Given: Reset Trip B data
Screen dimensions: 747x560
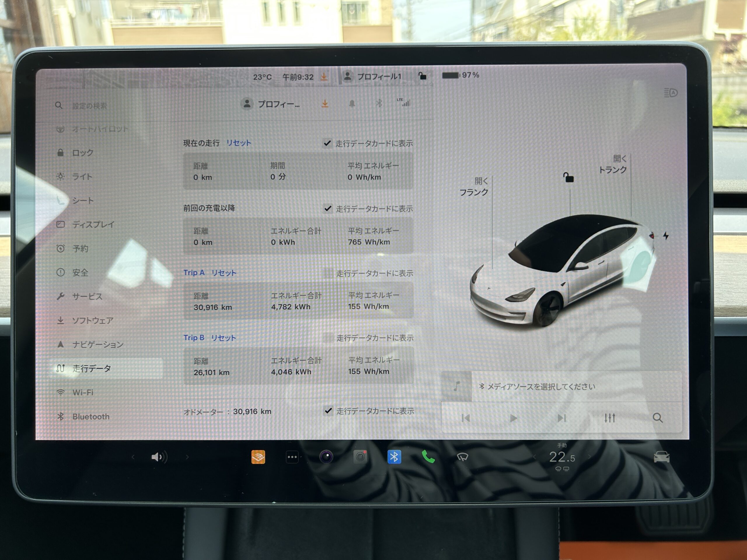Looking at the screenshot, I should click(224, 338).
